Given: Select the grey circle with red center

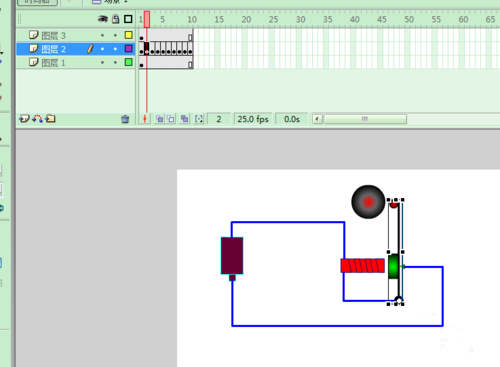Looking at the screenshot, I should pyautogui.click(x=368, y=202).
